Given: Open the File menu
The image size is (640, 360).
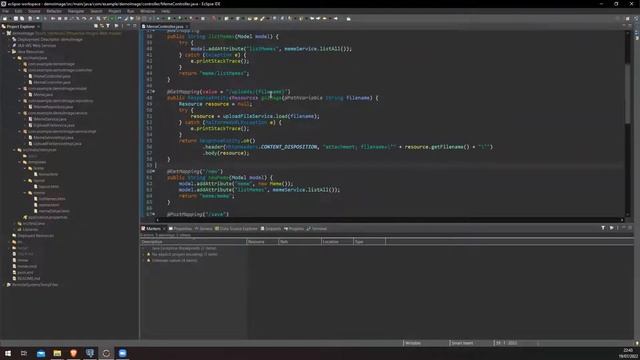Looking at the screenshot, I should 5,11.
